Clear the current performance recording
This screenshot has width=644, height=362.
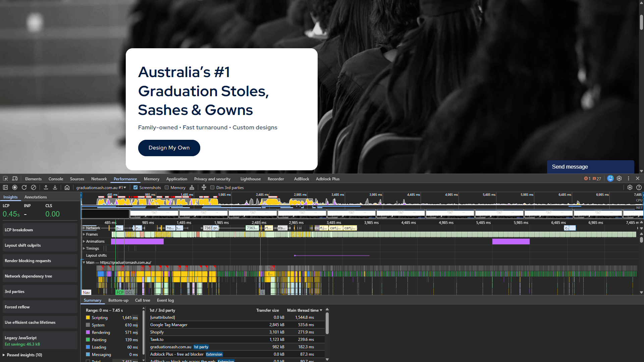(x=34, y=187)
